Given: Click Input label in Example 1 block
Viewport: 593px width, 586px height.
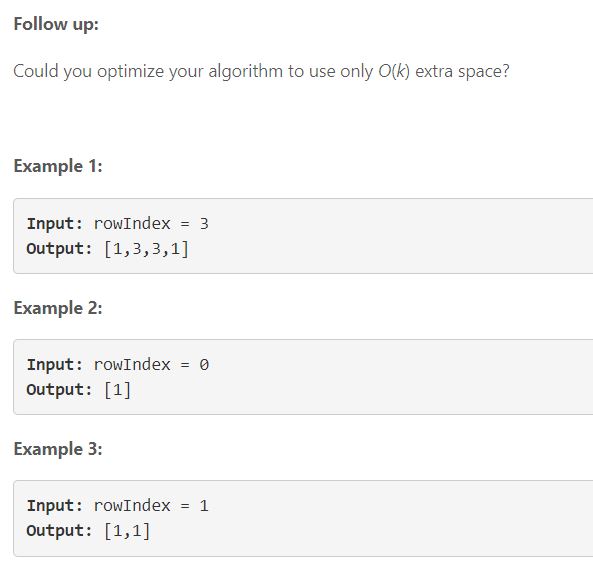Looking at the screenshot, I should coord(55,223).
